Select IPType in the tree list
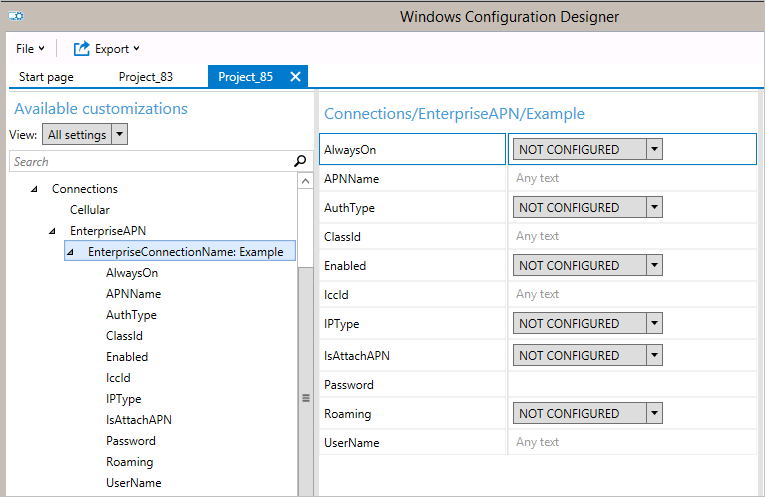 point(123,399)
